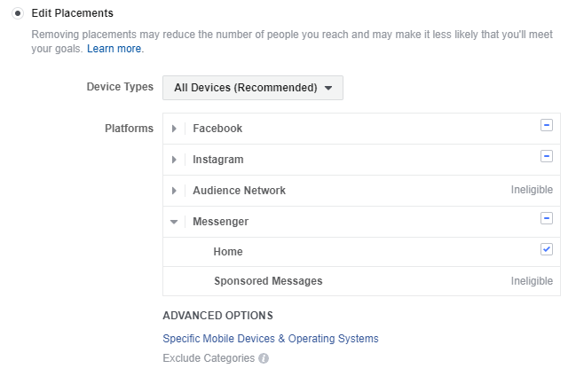This screenshot has width=576, height=392.
Task: Collapse the Messenger platform row
Action: pos(174,222)
